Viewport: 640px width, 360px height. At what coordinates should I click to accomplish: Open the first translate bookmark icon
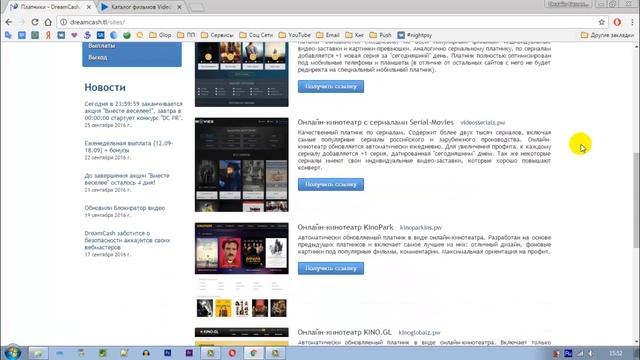point(9,35)
